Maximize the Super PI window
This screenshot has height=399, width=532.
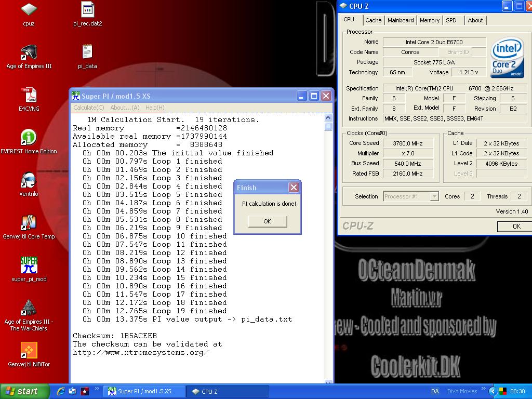[x=314, y=96]
